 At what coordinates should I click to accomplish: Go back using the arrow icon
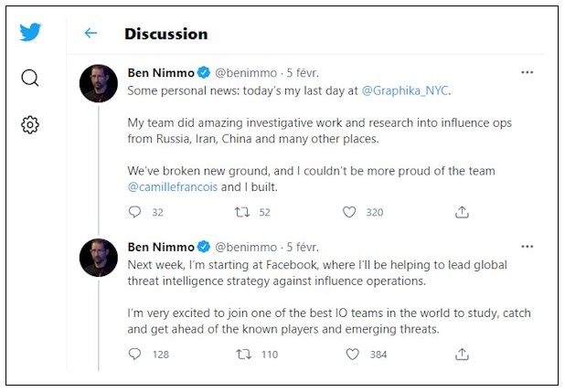click(91, 33)
